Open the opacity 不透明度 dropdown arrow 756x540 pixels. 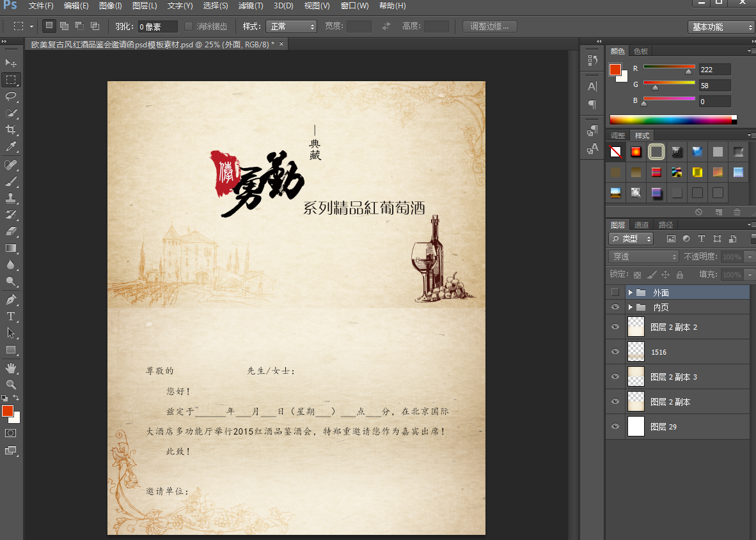point(750,258)
